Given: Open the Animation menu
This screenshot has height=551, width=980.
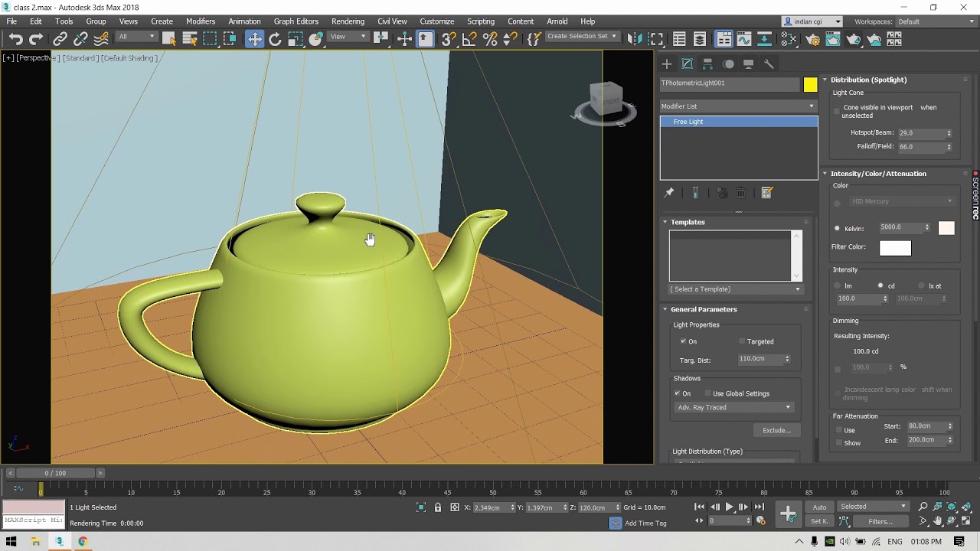Looking at the screenshot, I should [244, 21].
